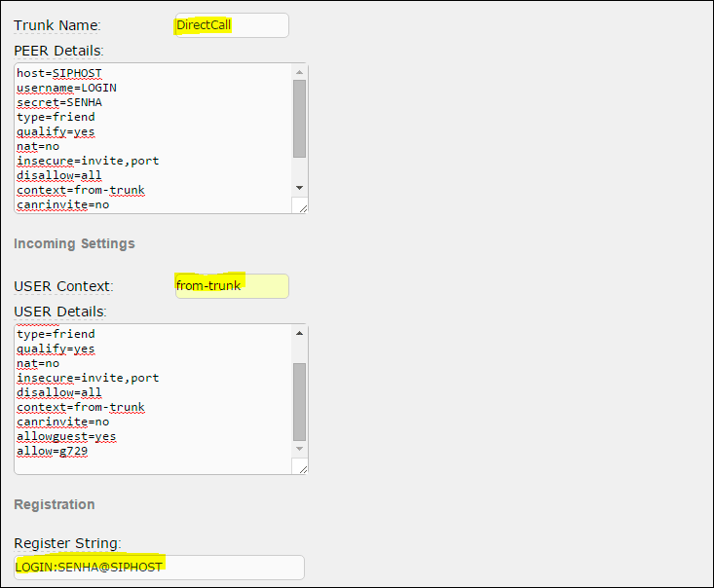Click 'context=from-trunk' in USER Details
The image size is (714, 588).
coord(81,407)
